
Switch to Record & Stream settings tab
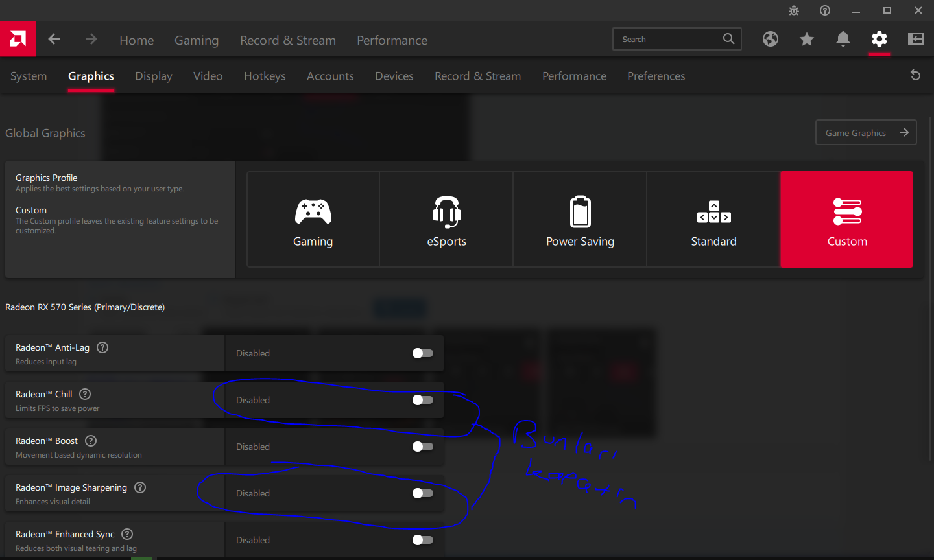coord(478,76)
